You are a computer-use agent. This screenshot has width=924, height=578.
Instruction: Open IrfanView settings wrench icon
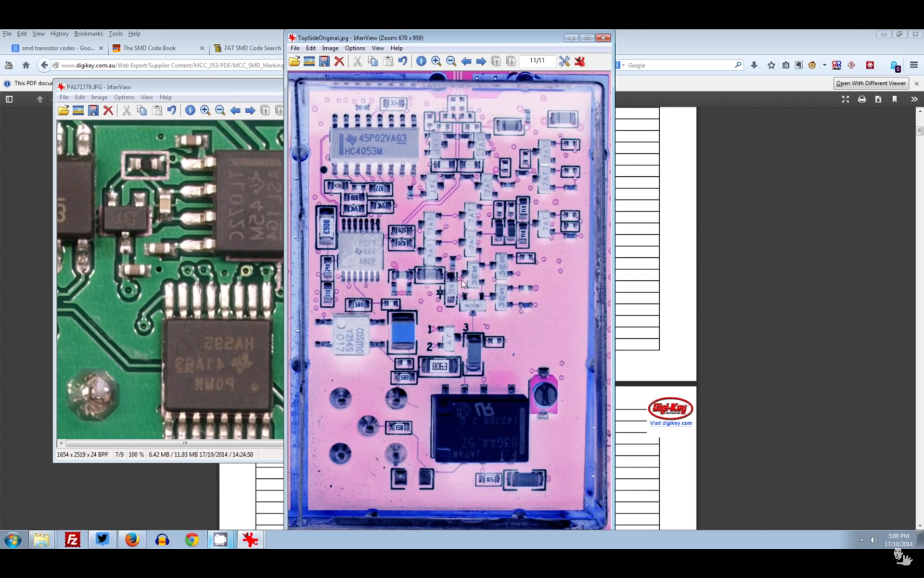[x=564, y=61]
